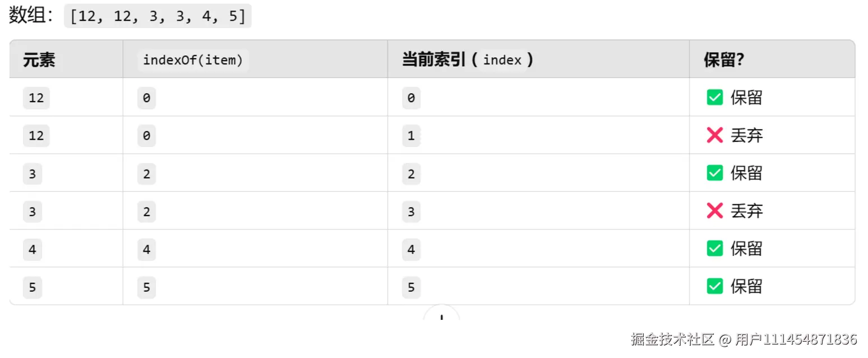Click 保留 label in the last data row
This screenshot has width=868, height=358.
(x=746, y=286)
